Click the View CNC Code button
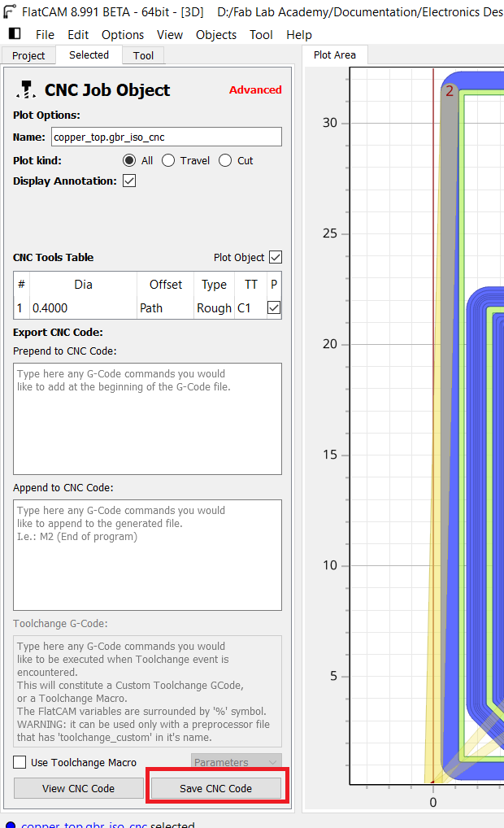This screenshot has width=504, height=828. tap(79, 788)
